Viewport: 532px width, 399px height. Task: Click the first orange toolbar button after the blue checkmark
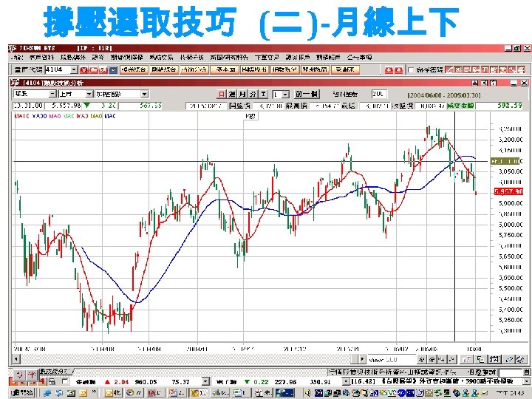click(134, 70)
